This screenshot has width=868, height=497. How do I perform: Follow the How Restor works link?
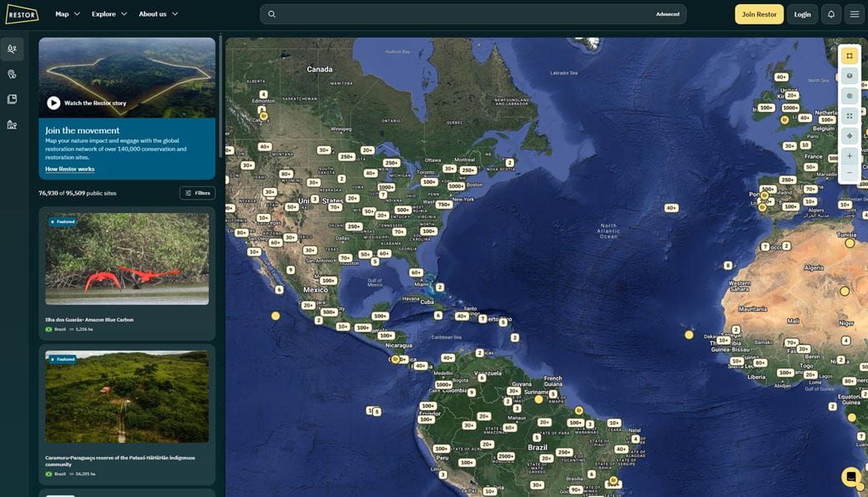point(69,170)
